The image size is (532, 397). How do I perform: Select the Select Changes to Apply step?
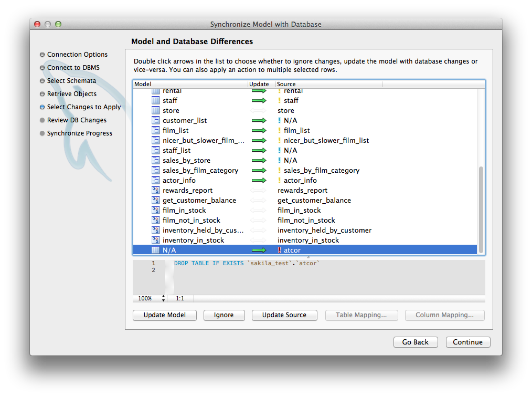tap(83, 107)
